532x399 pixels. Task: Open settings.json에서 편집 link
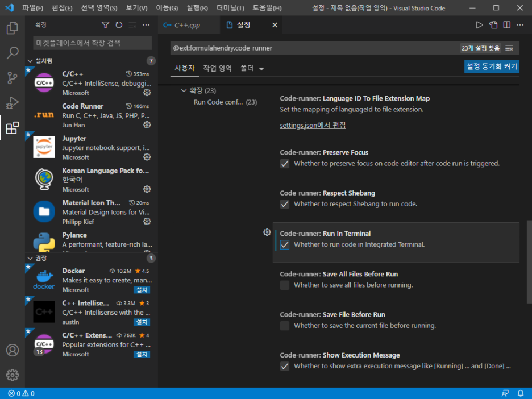tap(313, 125)
